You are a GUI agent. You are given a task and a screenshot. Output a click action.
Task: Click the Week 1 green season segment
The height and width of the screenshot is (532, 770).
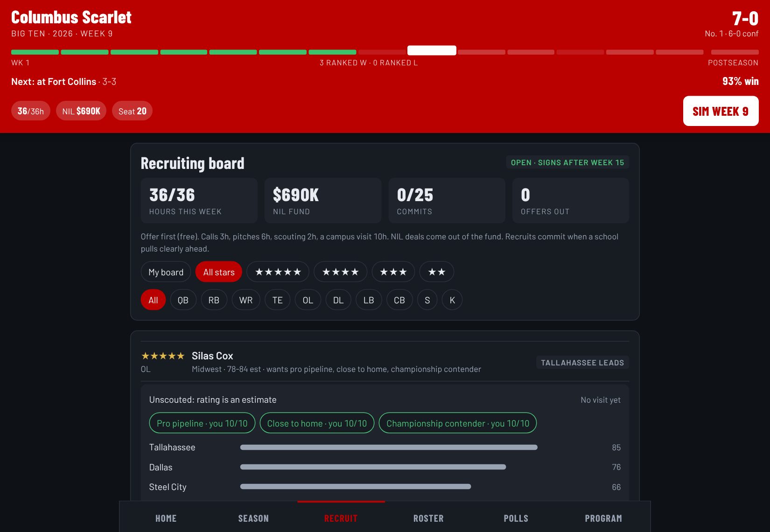click(35, 52)
